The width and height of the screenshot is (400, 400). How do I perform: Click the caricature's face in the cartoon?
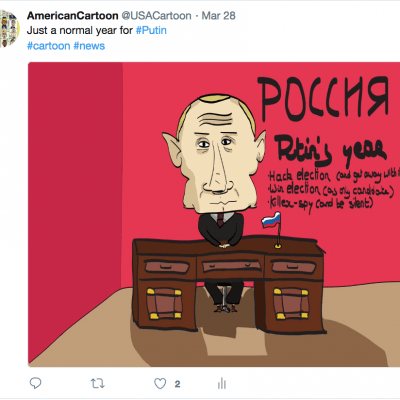pyautogui.click(x=215, y=157)
